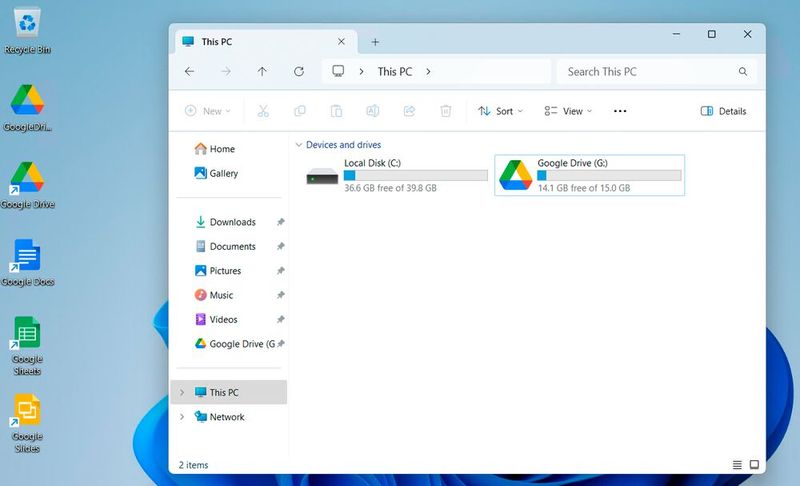This screenshot has height=486, width=800.
Task: Open Google Drive (G:) in navigation pane
Action: coord(235,344)
